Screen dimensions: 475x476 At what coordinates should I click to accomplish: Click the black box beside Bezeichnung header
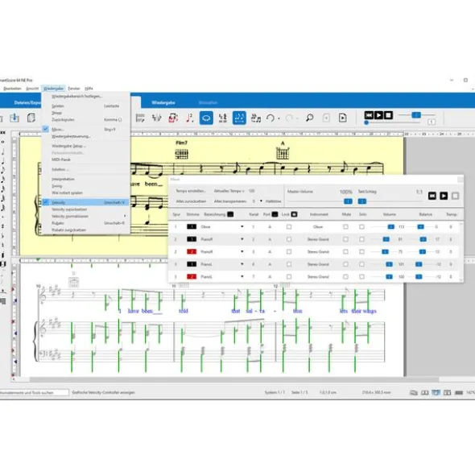[230, 214]
